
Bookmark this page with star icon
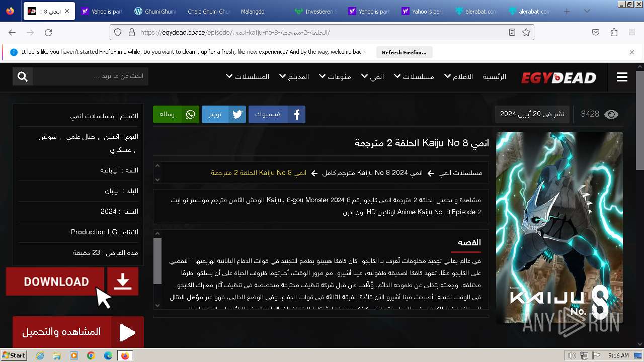526,32
